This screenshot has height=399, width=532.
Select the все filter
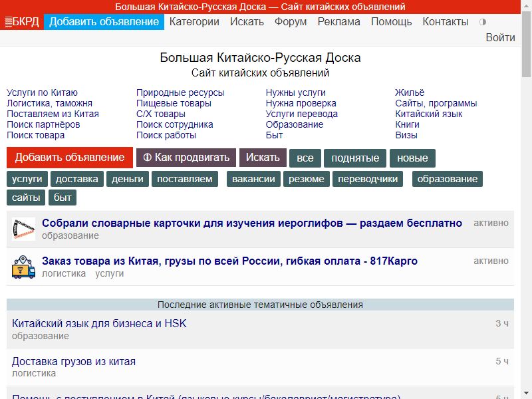coord(305,158)
